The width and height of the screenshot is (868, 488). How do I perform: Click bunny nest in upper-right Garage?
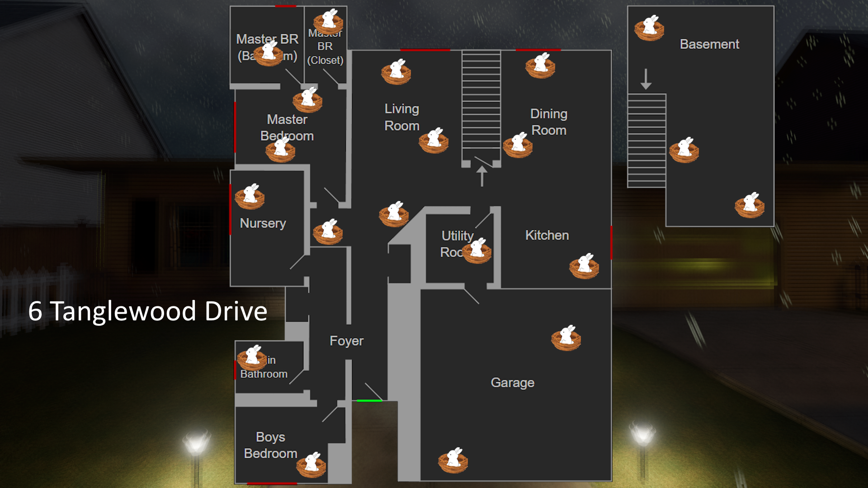[566, 338]
